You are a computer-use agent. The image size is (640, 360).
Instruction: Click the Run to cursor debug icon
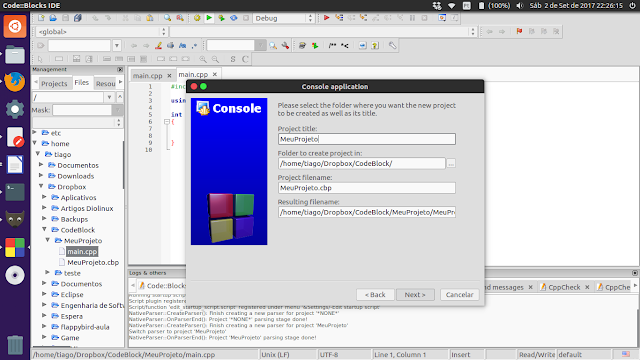coord(339,18)
